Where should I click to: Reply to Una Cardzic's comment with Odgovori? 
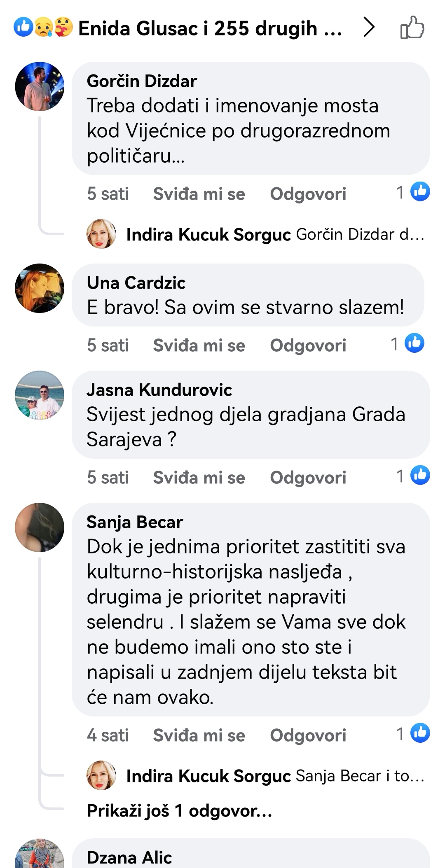point(308,345)
